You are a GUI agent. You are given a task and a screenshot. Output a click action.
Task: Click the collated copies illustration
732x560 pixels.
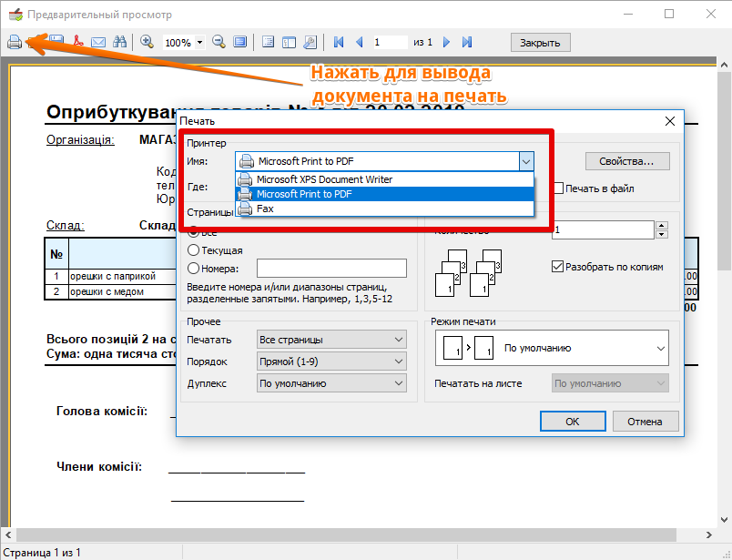(468, 273)
